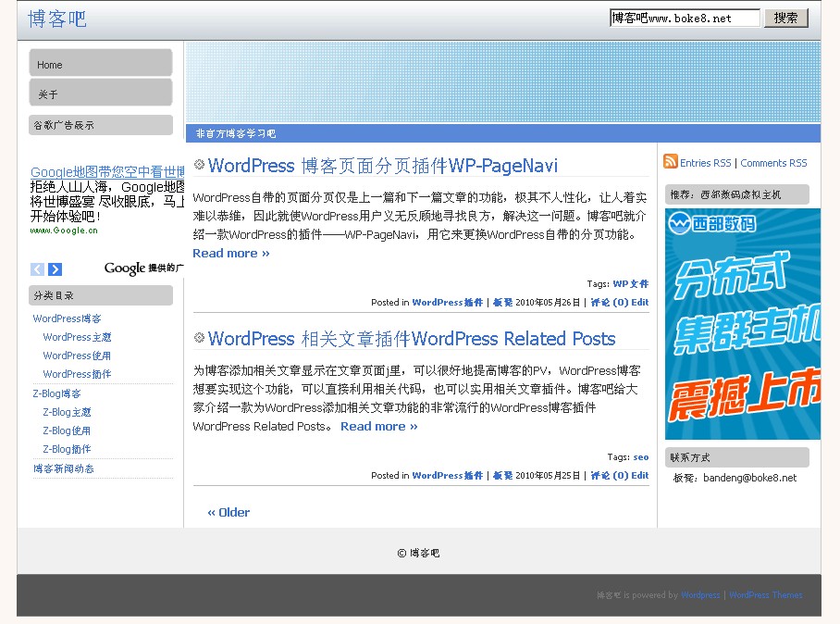Click Edit on the 05月25日 post

click(639, 476)
